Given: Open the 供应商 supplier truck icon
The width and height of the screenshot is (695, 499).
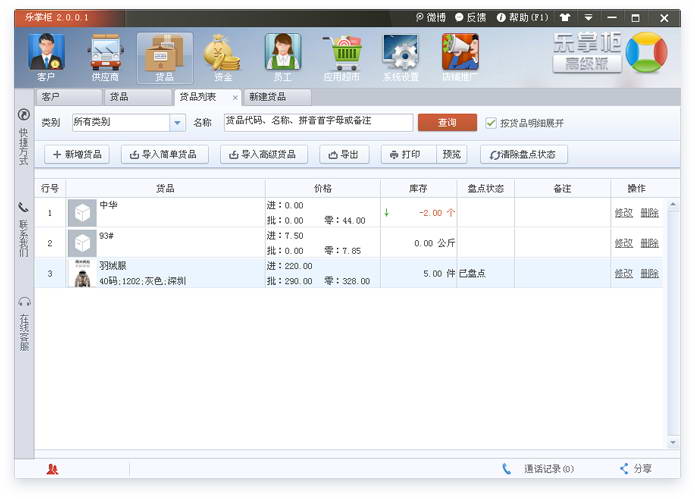Looking at the screenshot, I should (x=105, y=58).
